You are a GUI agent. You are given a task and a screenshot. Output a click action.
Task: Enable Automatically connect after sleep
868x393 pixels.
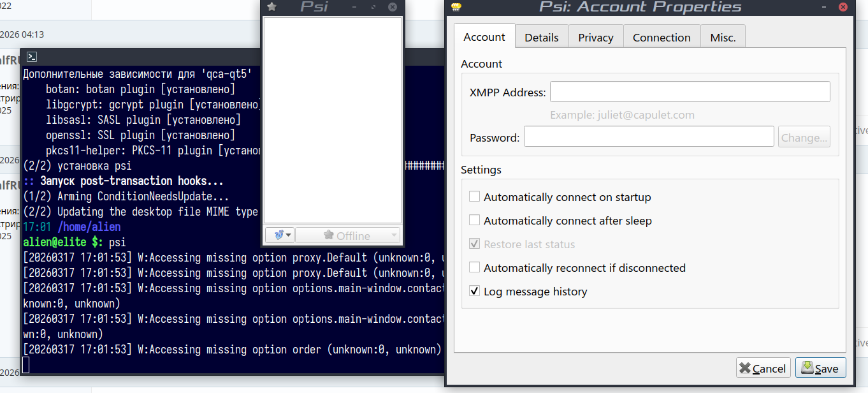(474, 221)
